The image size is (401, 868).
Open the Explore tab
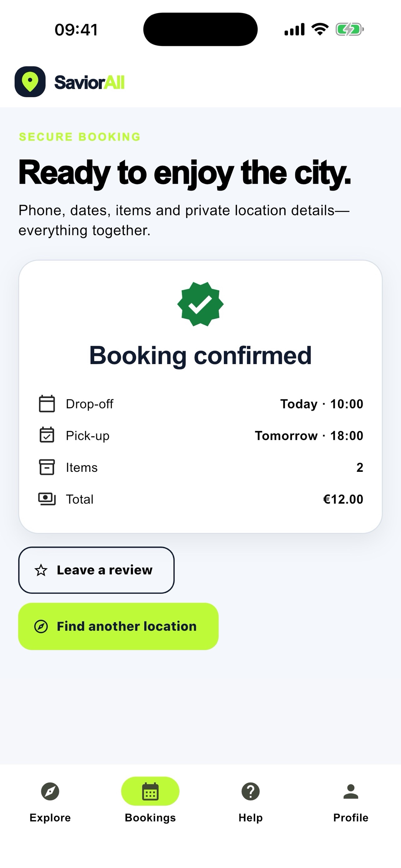tap(50, 803)
